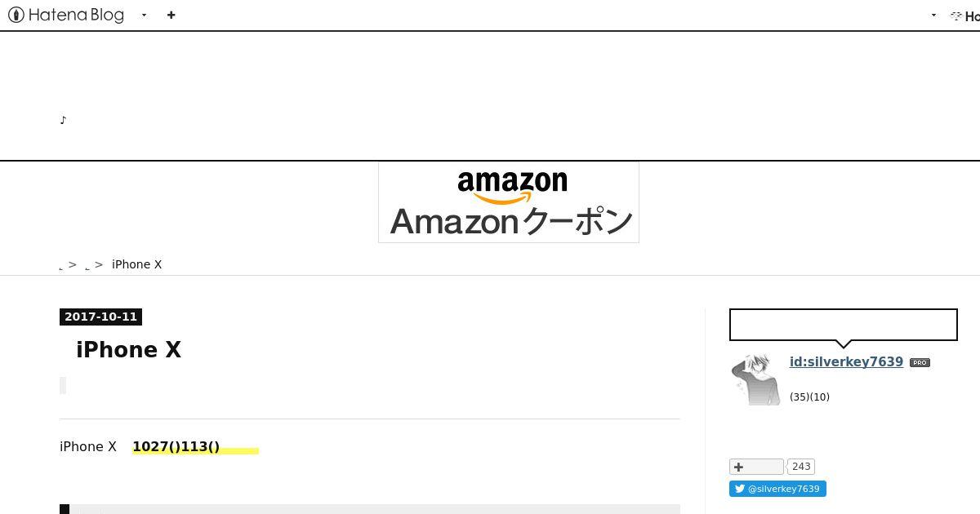The height and width of the screenshot is (514, 980).
Task: Open the Amazon coupon banner
Action: tap(509, 202)
